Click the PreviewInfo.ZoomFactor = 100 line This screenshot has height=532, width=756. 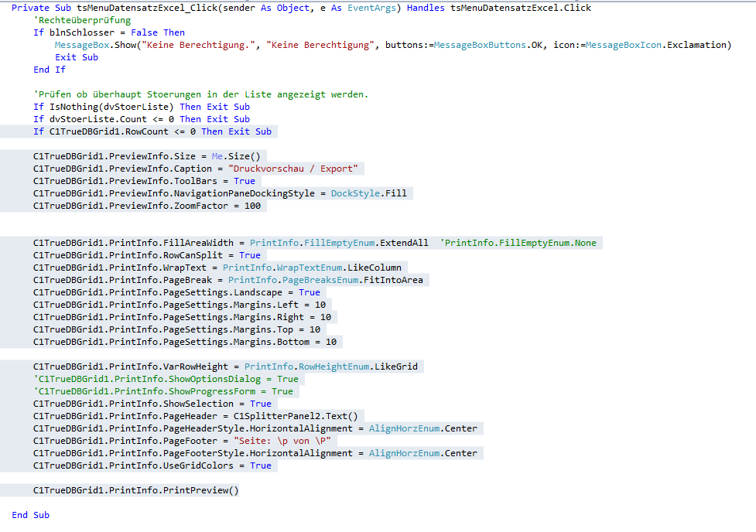(x=147, y=206)
